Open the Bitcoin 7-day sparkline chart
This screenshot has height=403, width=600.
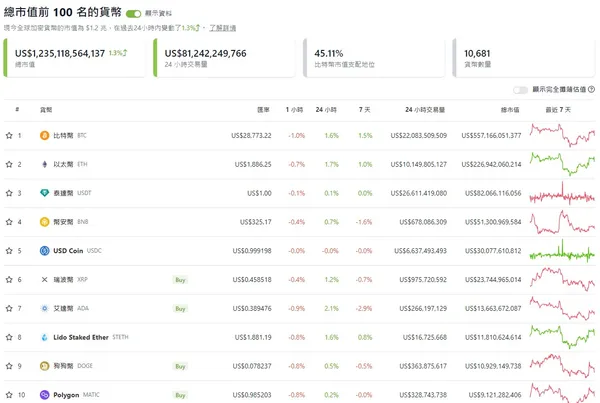pos(562,135)
